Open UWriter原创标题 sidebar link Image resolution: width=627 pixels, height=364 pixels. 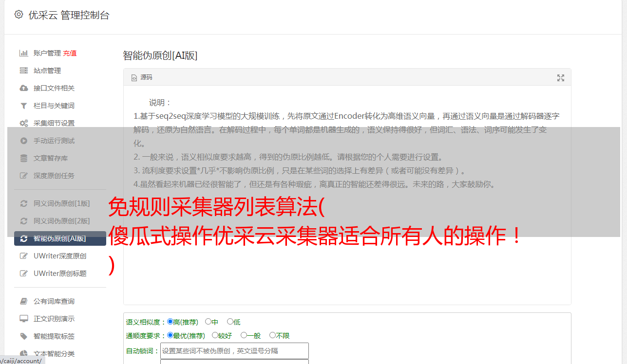[60, 273]
